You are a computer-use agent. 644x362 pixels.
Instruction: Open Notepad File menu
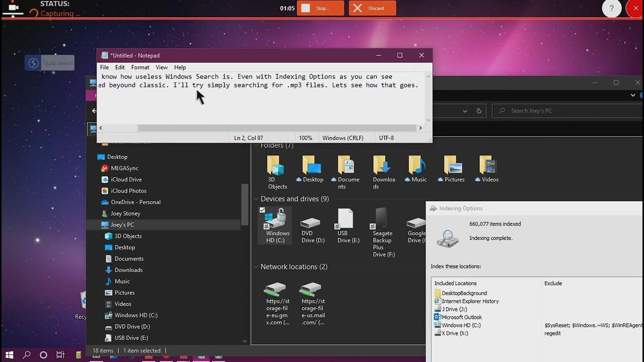(x=104, y=67)
